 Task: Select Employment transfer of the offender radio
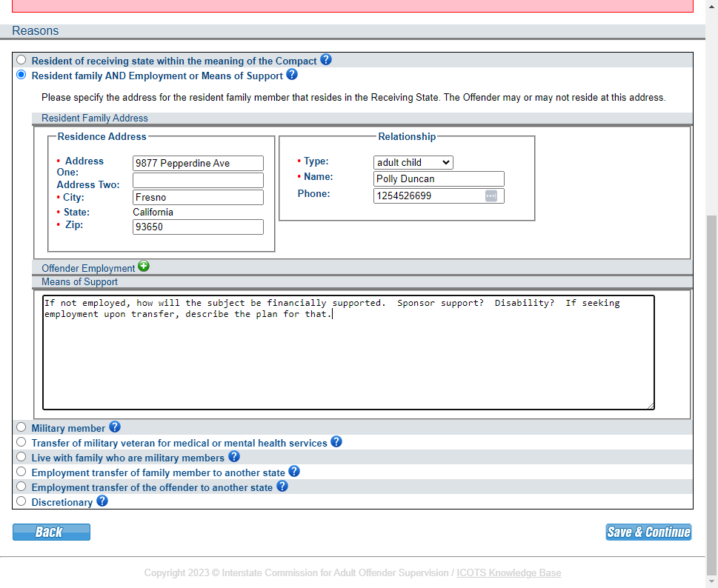point(21,487)
